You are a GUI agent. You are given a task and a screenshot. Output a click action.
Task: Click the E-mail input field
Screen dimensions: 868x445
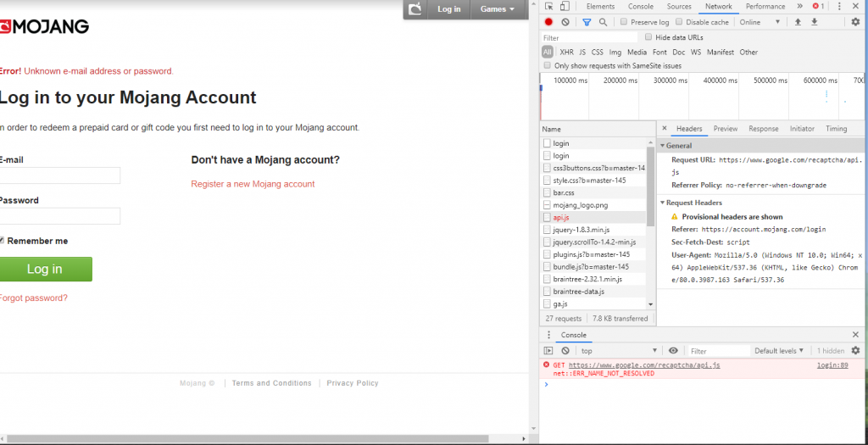60,175
